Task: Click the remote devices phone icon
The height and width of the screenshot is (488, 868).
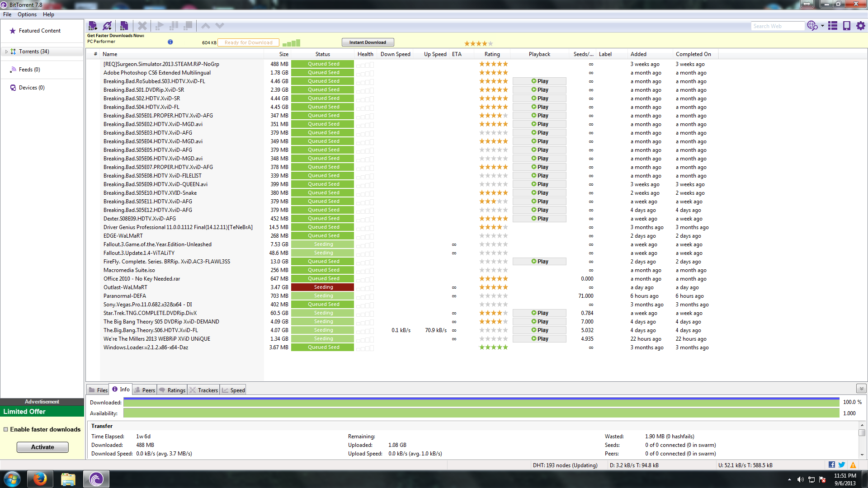Action: point(847,26)
